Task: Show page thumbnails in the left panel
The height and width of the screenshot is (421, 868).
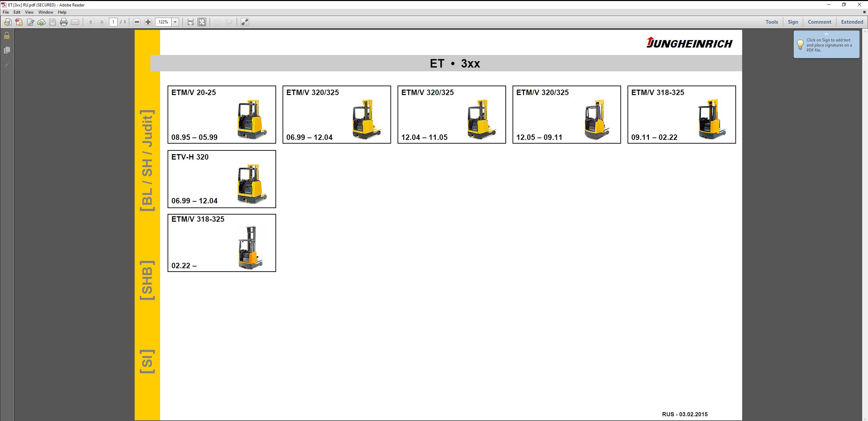Action: pyautogui.click(x=7, y=50)
